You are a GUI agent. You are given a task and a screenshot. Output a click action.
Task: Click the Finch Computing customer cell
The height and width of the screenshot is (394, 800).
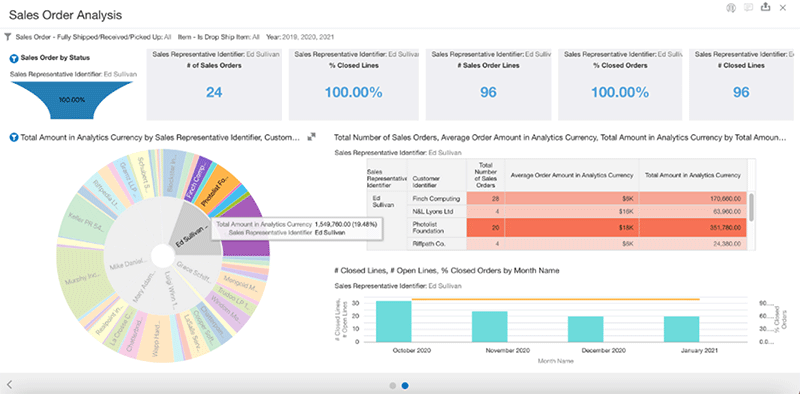click(437, 199)
